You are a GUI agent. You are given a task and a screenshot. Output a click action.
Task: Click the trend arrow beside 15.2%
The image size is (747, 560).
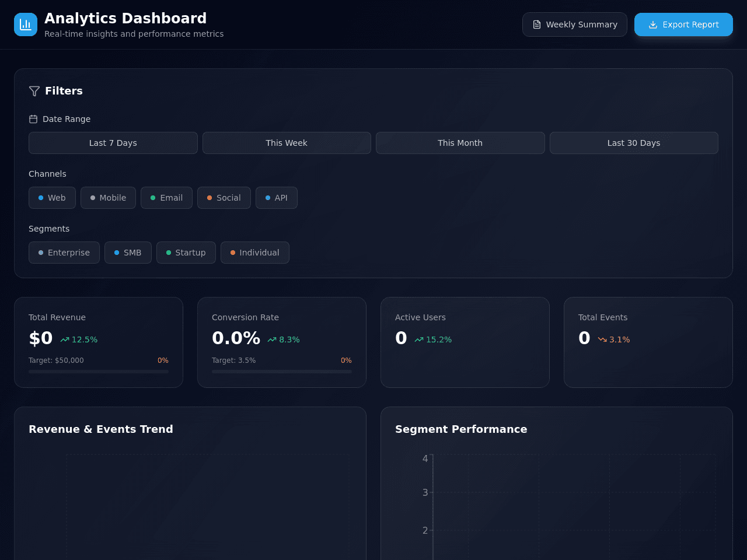pyautogui.click(x=419, y=339)
